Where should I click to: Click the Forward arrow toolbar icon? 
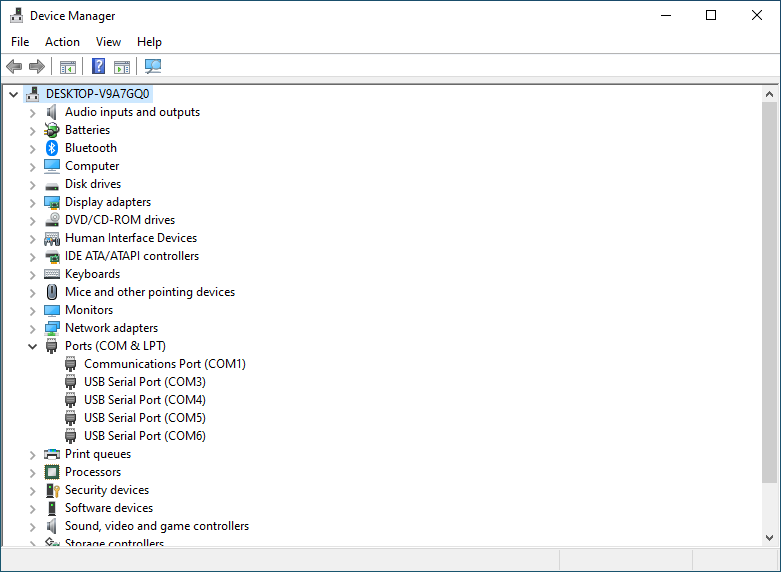[37, 66]
